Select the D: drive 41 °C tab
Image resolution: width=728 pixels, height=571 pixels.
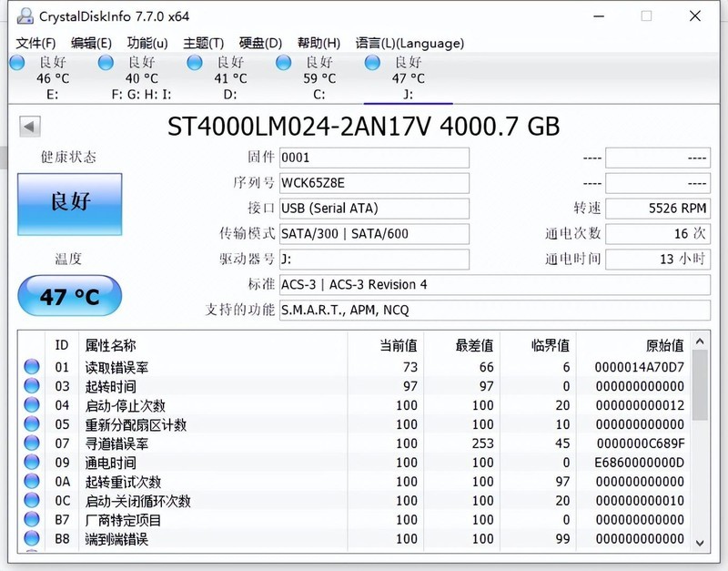(230, 78)
